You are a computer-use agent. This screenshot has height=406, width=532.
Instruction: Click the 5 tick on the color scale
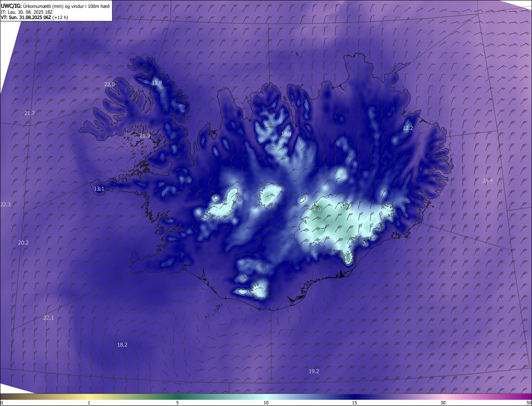[x=177, y=403]
